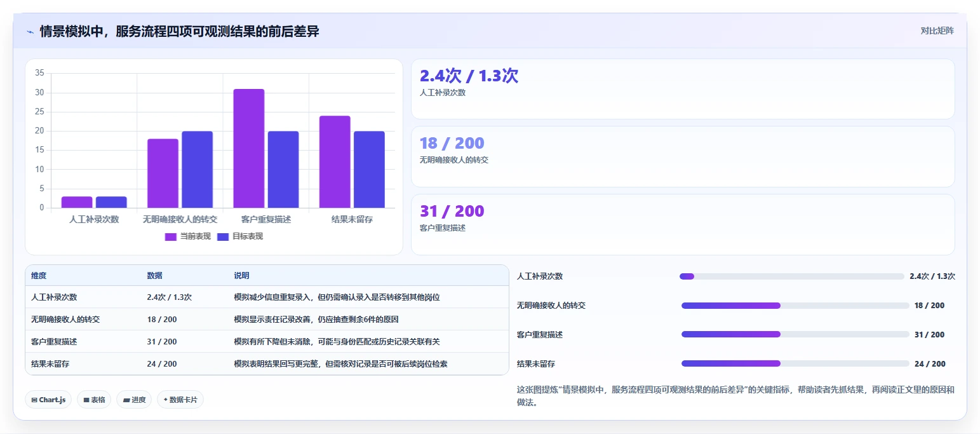This screenshot has height=434, width=980.
Task: Click the 2.4次 / 1.3次 card headline value
Action: tap(469, 76)
